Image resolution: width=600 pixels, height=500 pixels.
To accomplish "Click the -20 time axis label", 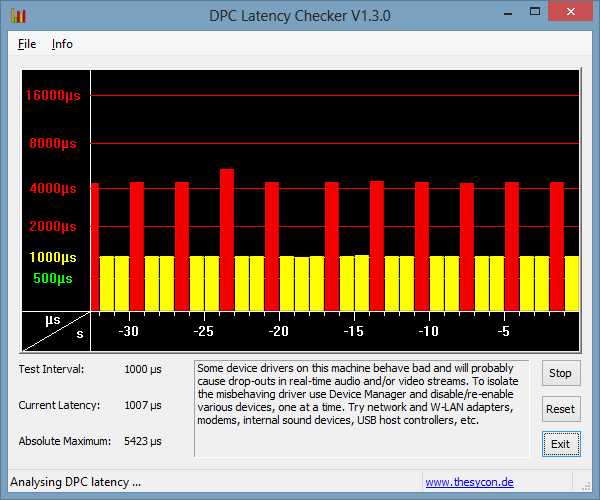I will pos(279,331).
